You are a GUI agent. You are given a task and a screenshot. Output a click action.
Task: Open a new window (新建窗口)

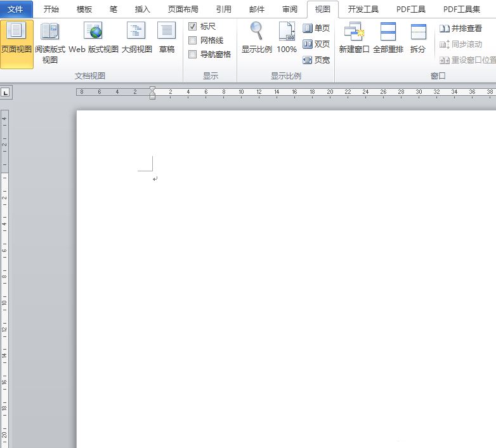354,38
